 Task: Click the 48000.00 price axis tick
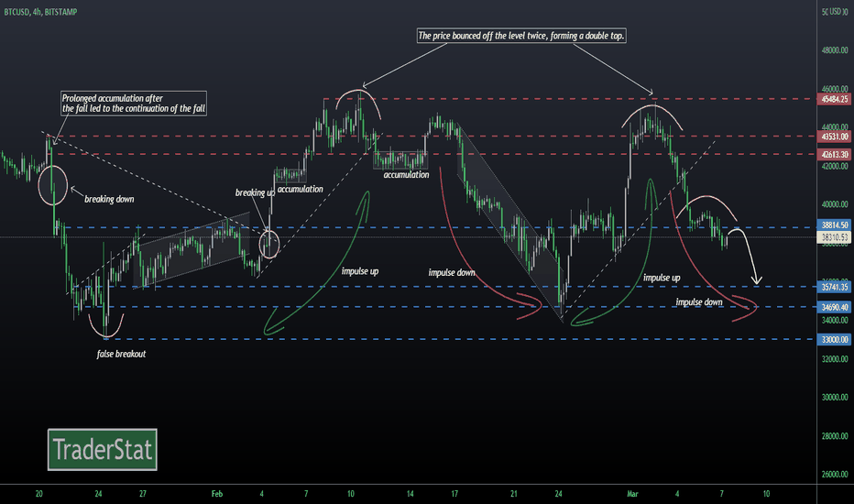(835, 50)
